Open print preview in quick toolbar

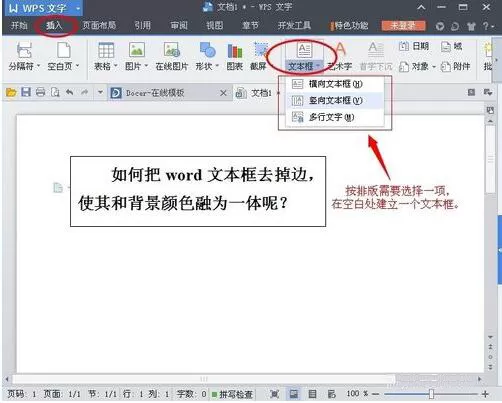tap(55, 92)
